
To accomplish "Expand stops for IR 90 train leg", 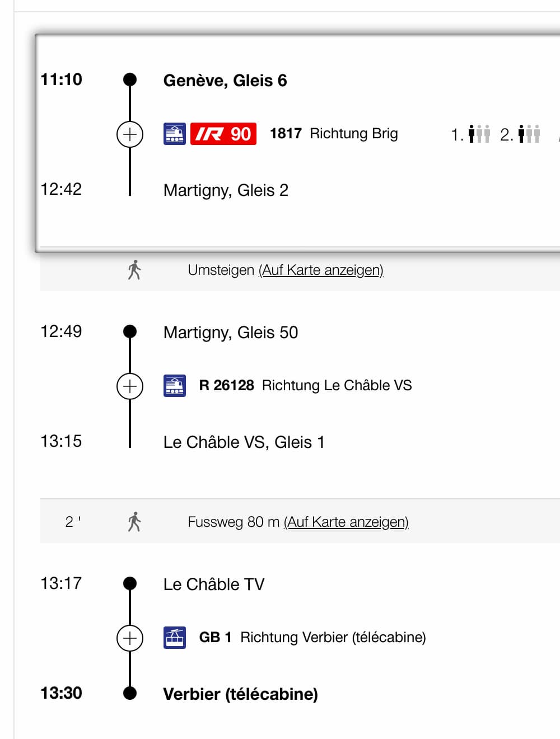I will point(130,134).
